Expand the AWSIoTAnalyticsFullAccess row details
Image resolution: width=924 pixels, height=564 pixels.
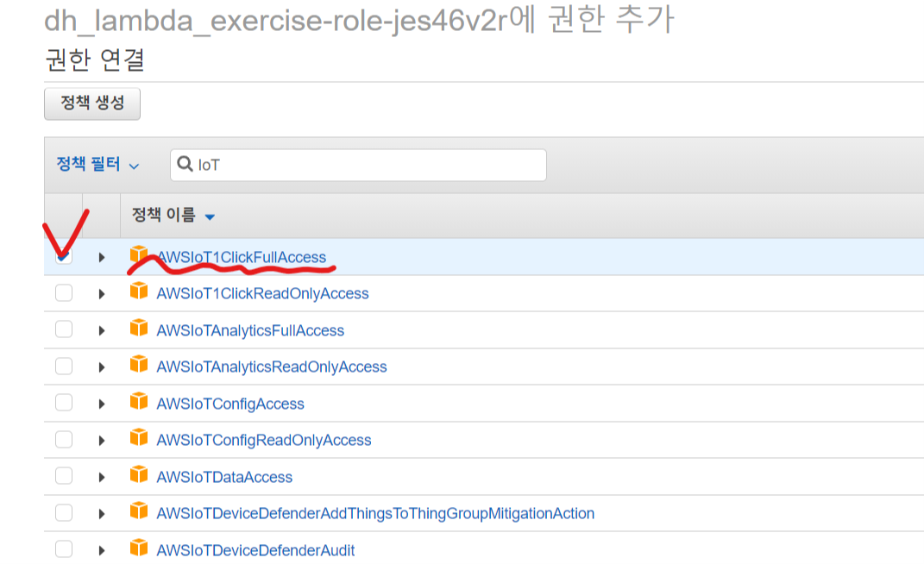pyautogui.click(x=101, y=330)
